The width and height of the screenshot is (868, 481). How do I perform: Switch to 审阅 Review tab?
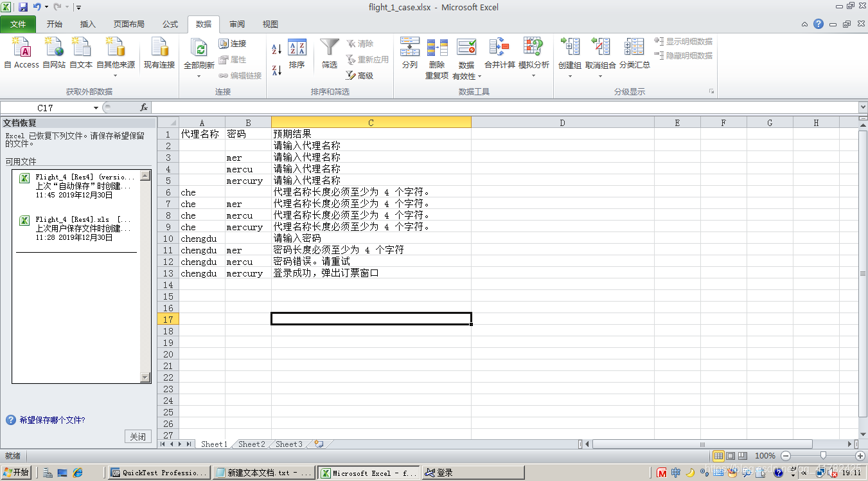[x=237, y=24]
